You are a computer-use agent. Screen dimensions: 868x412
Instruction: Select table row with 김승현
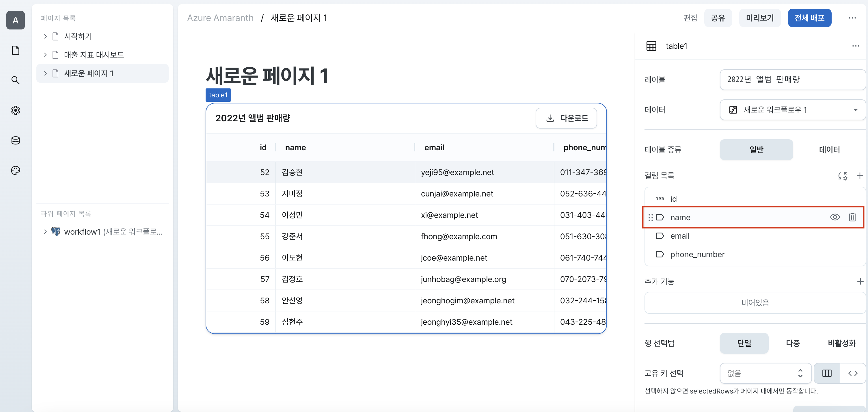[406, 172]
